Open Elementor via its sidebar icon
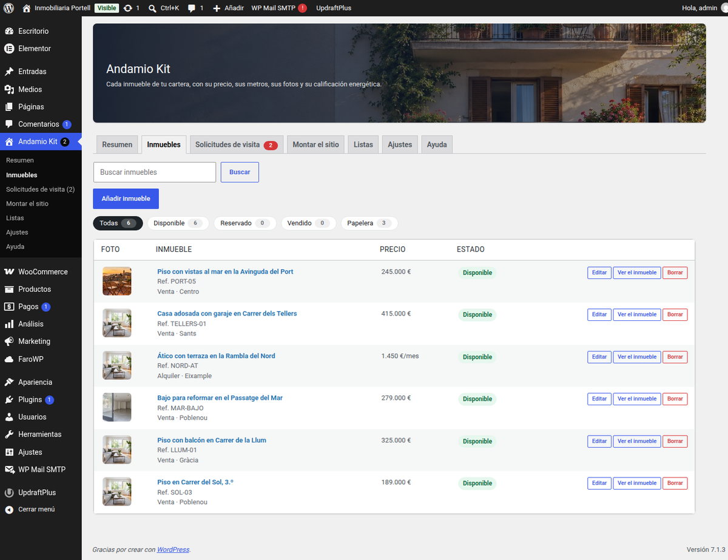The height and width of the screenshot is (560, 728). pyautogui.click(x=9, y=49)
